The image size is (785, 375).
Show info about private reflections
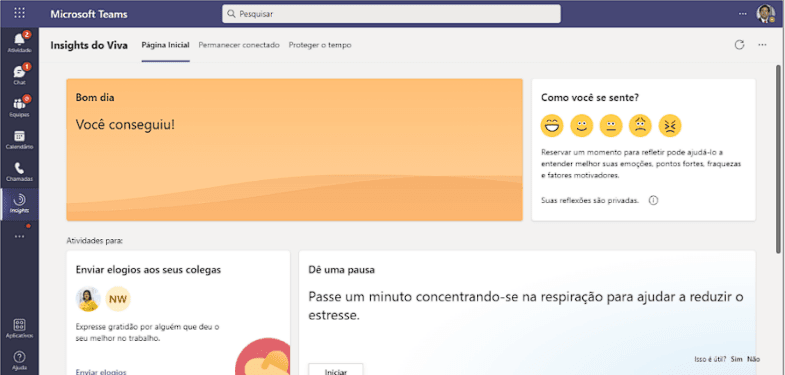653,200
